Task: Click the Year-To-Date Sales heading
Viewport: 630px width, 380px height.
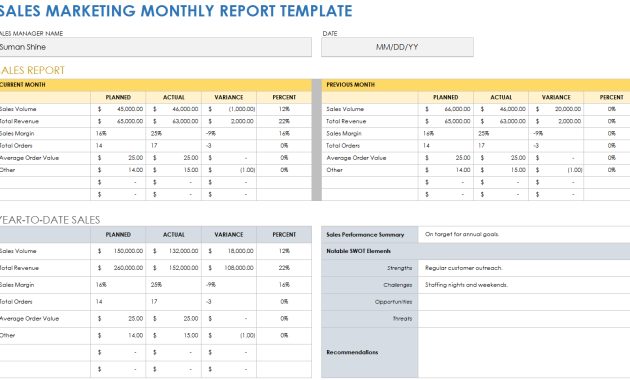Action: pyautogui.click(x=50, y=220)
